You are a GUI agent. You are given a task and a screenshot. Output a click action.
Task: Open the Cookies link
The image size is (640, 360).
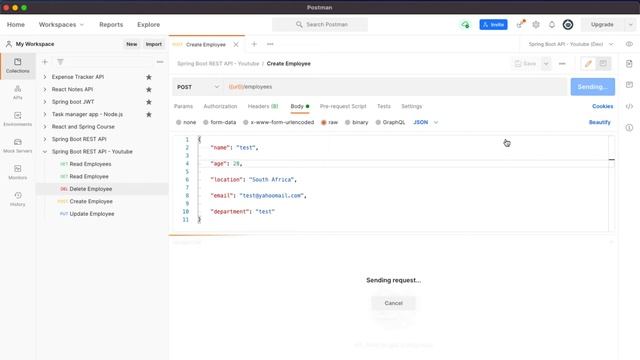(x=602, y=107)
